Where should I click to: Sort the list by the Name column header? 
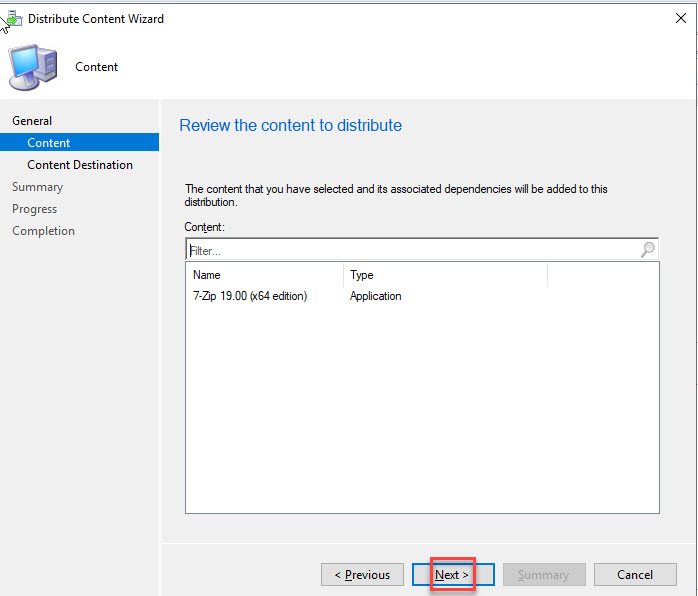click(265, 275)
